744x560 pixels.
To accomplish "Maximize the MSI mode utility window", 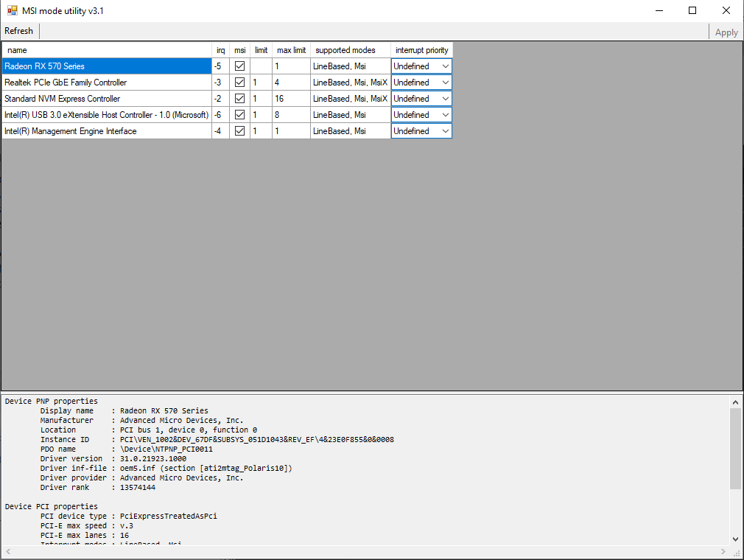I will coord(692,10).
